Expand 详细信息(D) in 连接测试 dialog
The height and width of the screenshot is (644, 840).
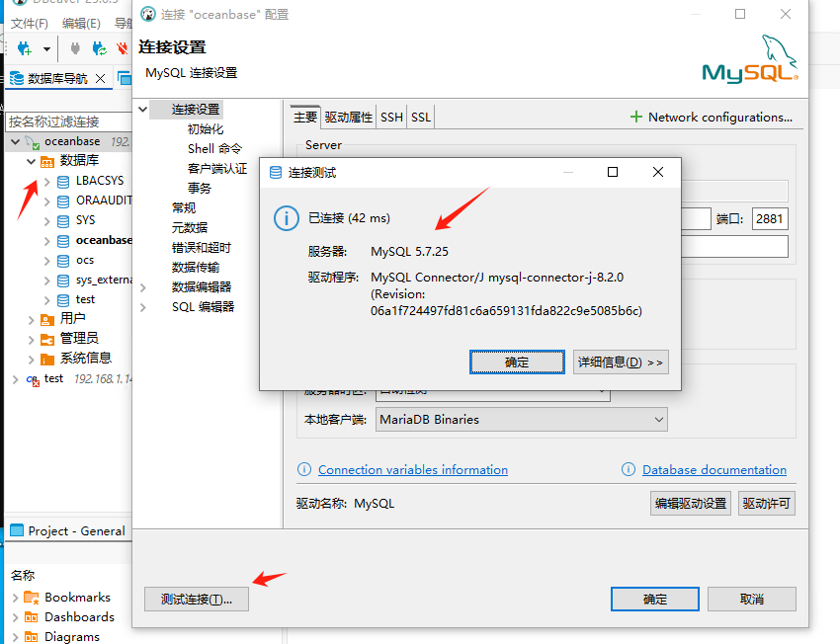621,362
